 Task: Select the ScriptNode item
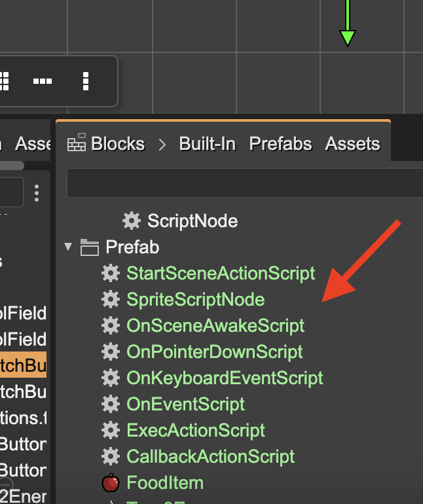click(x=192, y=221)
